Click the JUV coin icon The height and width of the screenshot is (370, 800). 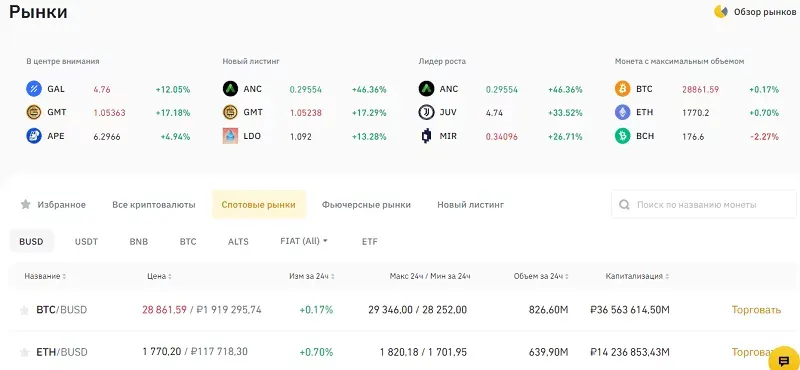click(x=427, y=112)
